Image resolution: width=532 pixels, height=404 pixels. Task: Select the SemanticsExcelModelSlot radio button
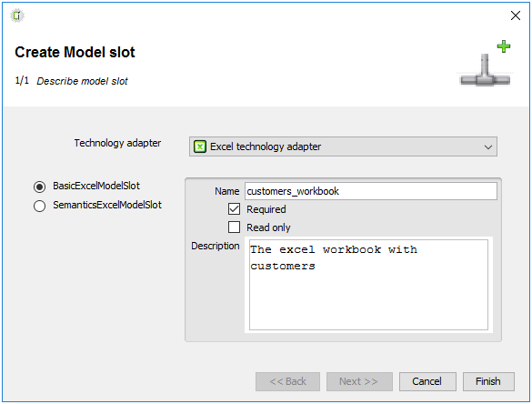pyautogui.click(x=40, y=206)
